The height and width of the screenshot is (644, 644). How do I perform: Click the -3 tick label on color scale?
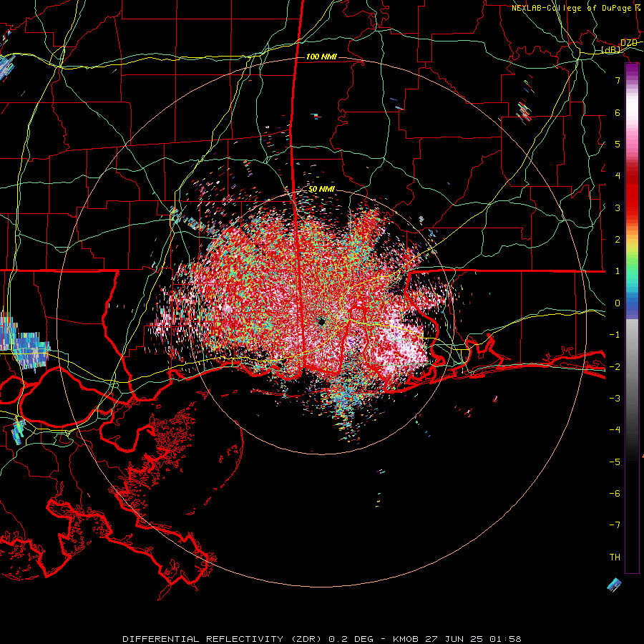click(x=615, y=398)
